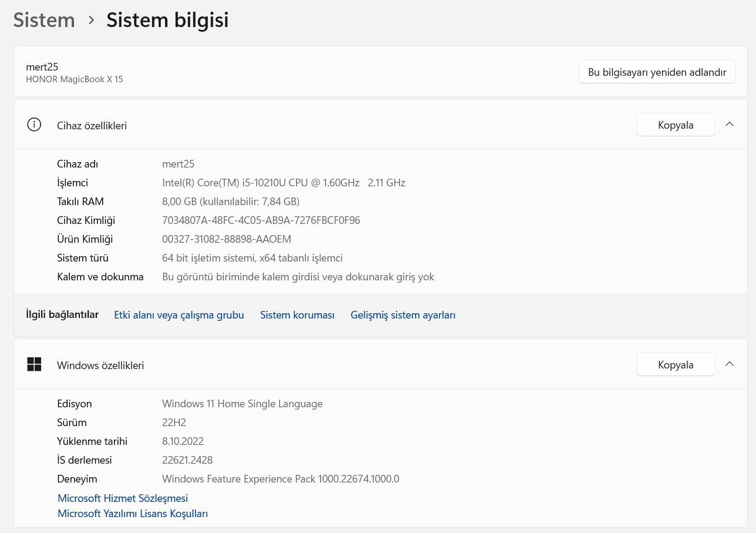Open Microsoft Hizmet Sözleşmesi link
The image size is (756, 533).
coord(123,498)
